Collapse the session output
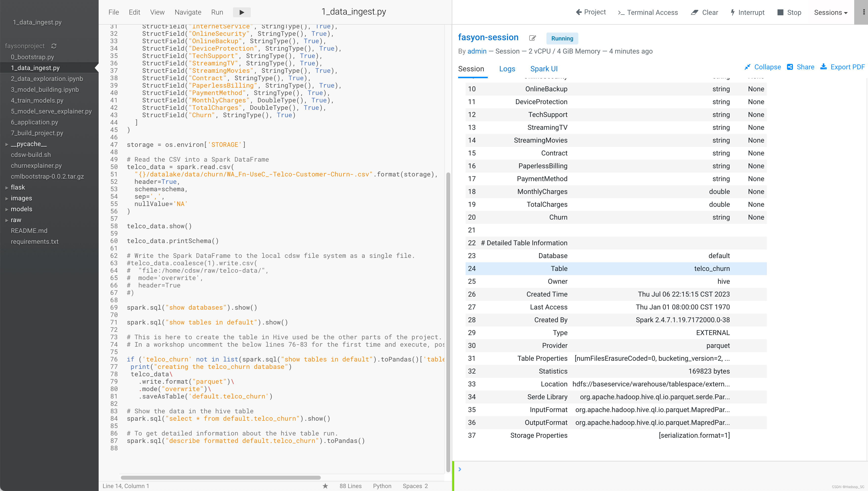 coord(763,67)
